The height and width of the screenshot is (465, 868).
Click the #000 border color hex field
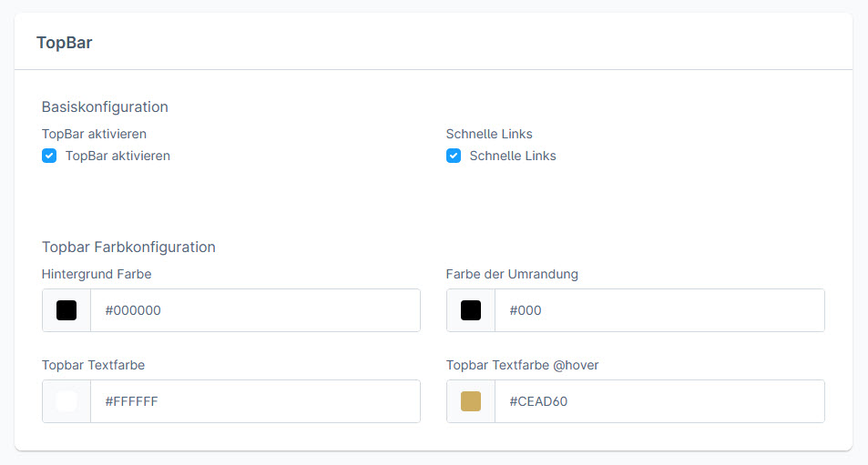659,310
